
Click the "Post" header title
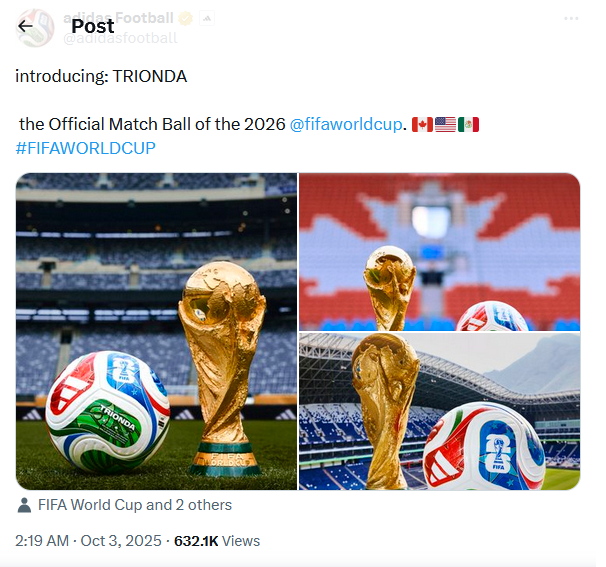(x=92, y=26)
